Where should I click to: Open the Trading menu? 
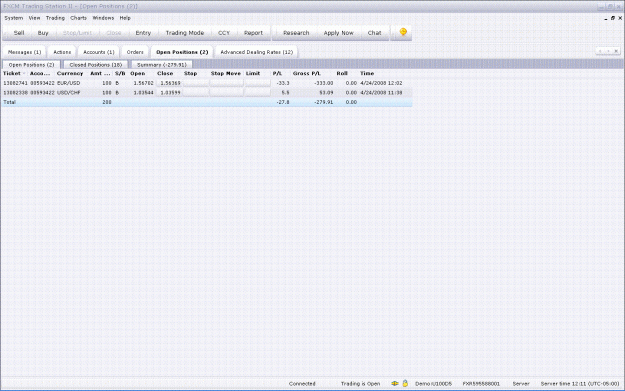tap(55, 18)
